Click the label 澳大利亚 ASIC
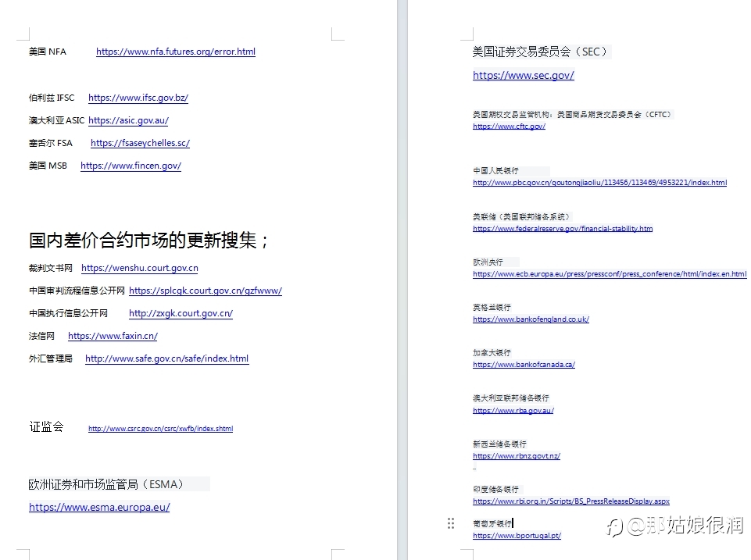 [x=56, y=120]
